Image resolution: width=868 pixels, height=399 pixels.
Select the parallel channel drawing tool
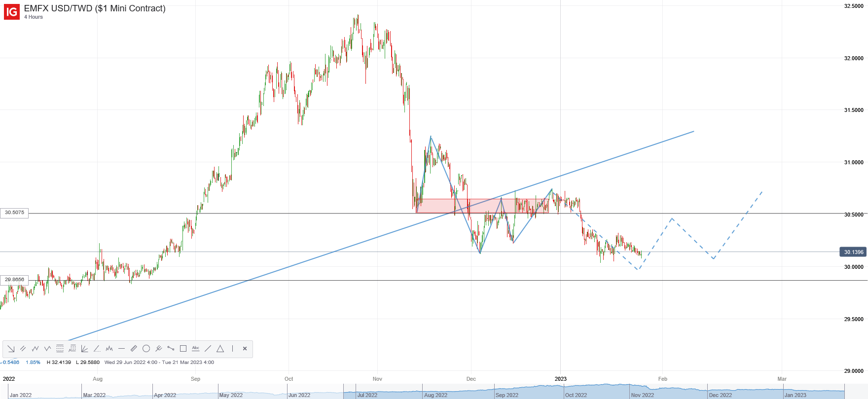23,349
